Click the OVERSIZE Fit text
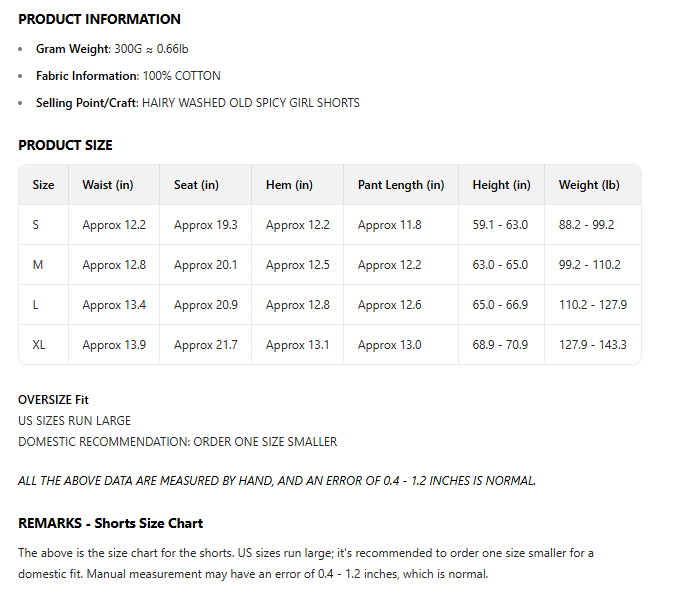 tap(53, 400)
